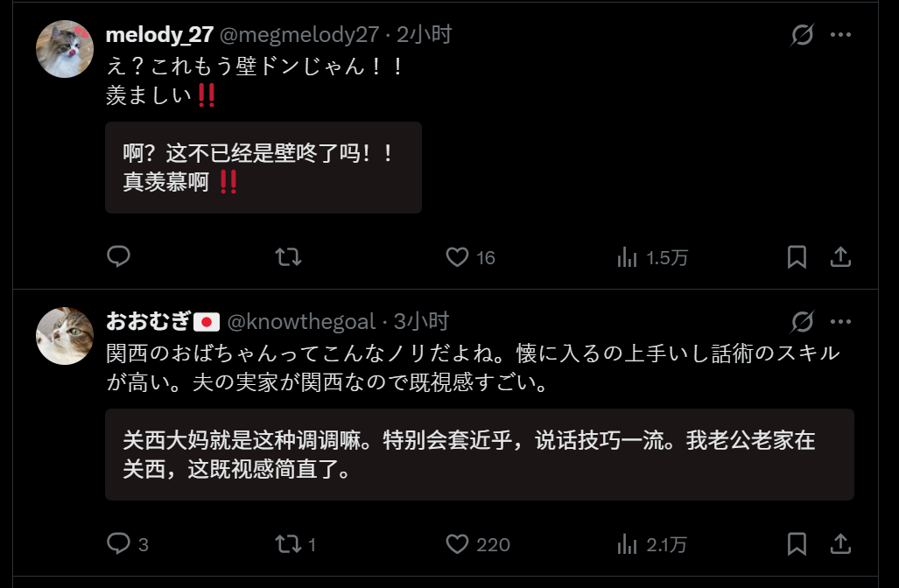Click Grok icon on おおむぎ's tweet
Image resolution: width=899 pixels, height=588 pixels.
tap(802, 322)
